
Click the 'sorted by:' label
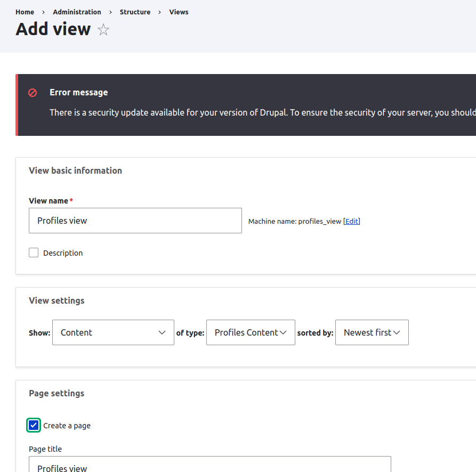click(x=315, y=333)
